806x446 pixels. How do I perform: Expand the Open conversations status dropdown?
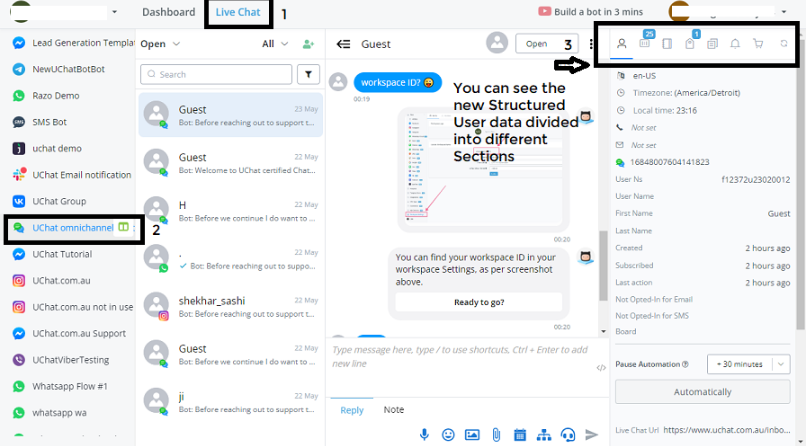160,44
